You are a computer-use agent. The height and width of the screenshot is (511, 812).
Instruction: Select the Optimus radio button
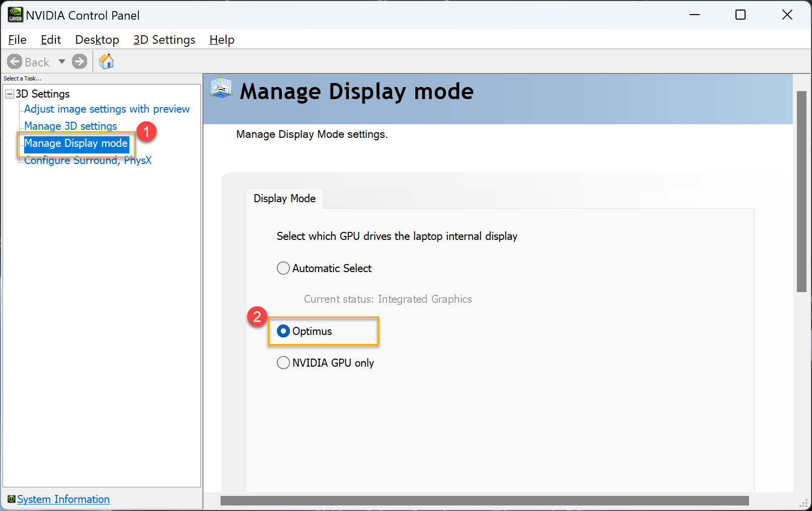[283, 331]
